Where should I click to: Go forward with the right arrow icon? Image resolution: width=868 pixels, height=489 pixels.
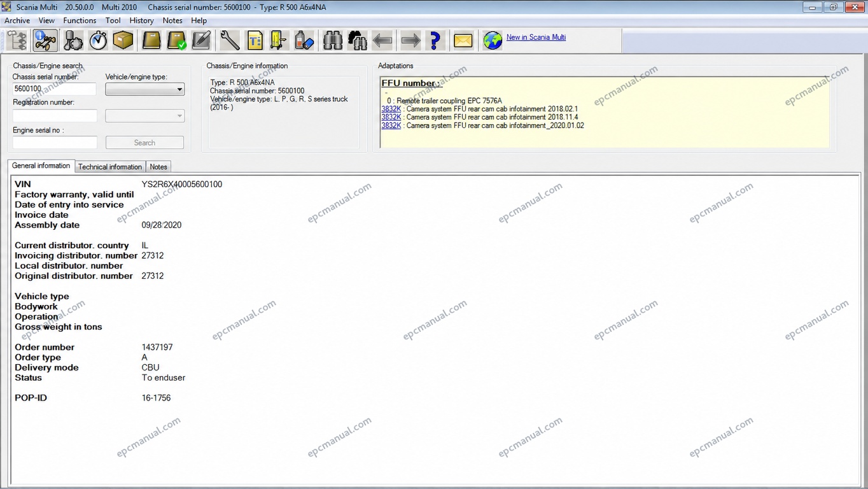(410, 41)
